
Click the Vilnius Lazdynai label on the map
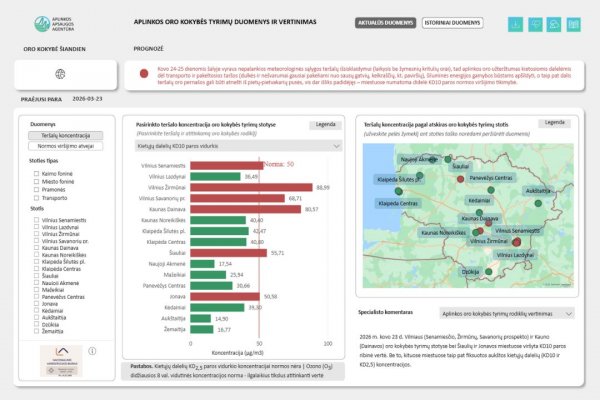pos(515,255)
